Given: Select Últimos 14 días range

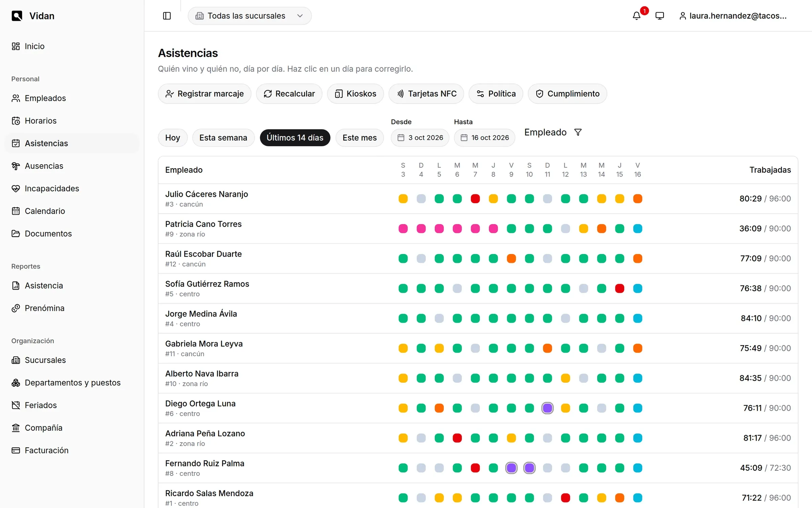Looking at the screenshot, I should 295,138.
